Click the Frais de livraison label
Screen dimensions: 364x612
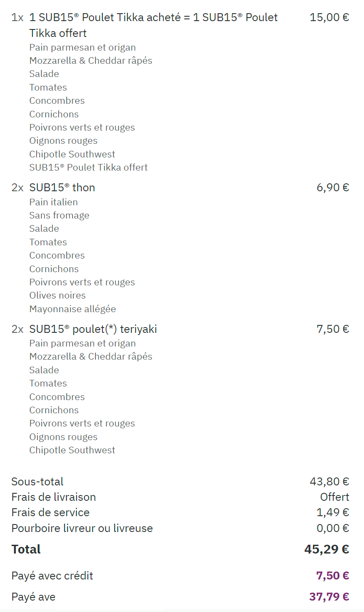click(54, 497)
